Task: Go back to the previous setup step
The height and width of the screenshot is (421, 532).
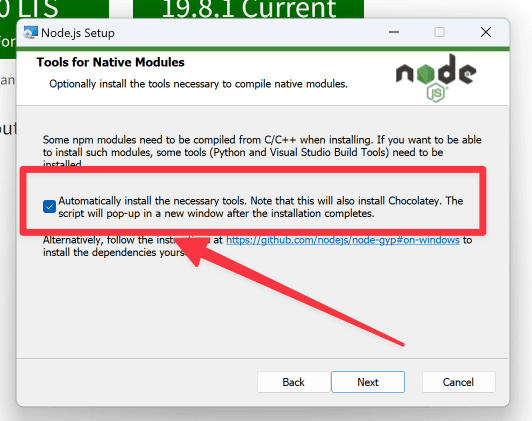Action: point(294,382)
